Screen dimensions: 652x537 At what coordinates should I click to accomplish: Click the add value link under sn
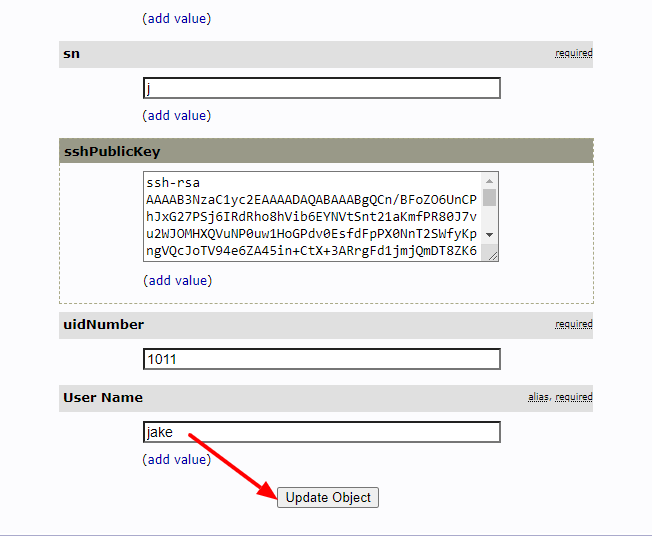pyautogui.click(x=177, y=115)
